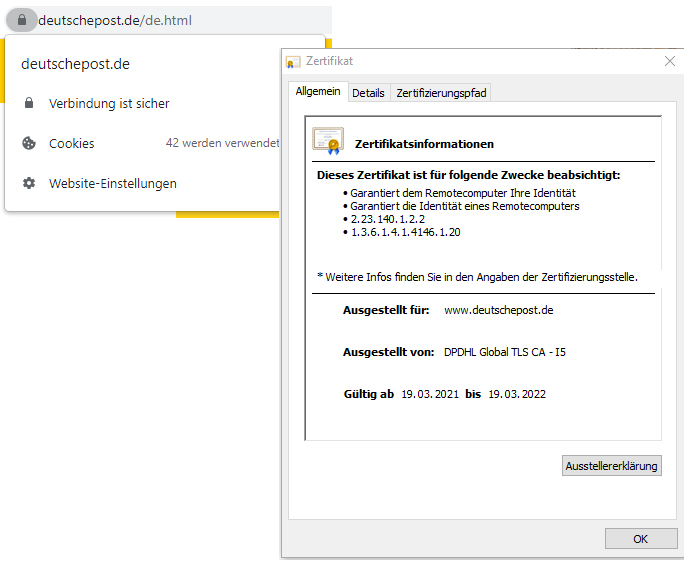
Task: Click the expiry date 19.03.2022
Action: [517, 394]
